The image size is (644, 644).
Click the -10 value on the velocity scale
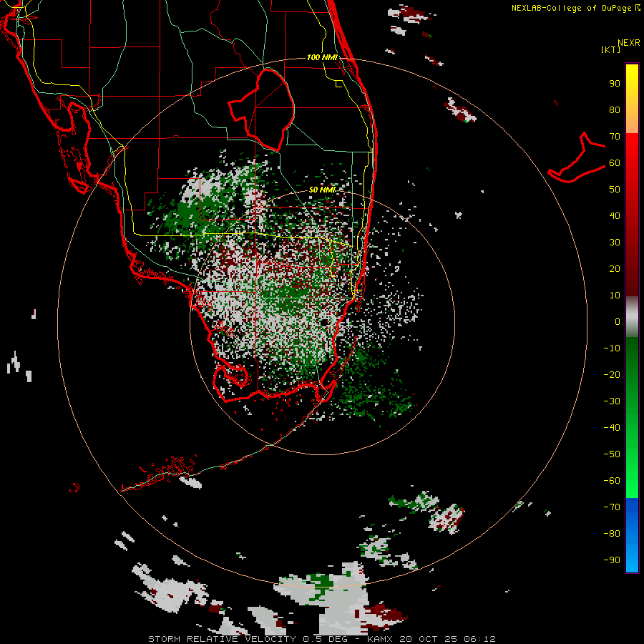(612, 348)
